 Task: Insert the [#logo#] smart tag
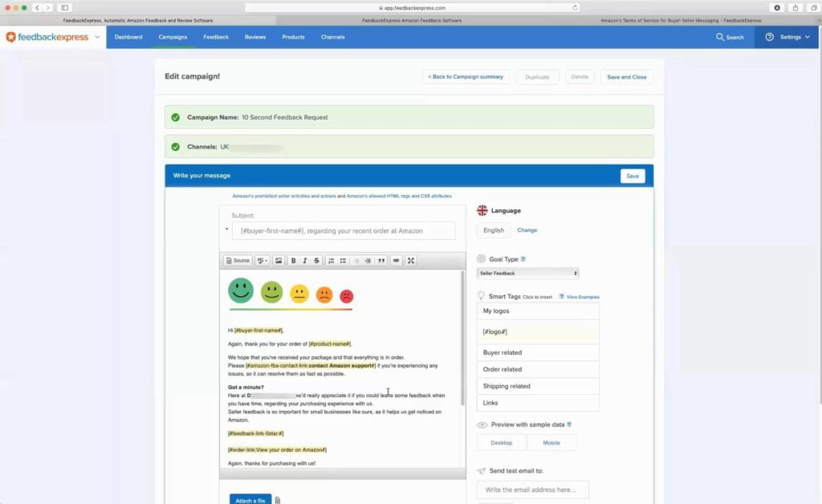click(538, 331)
